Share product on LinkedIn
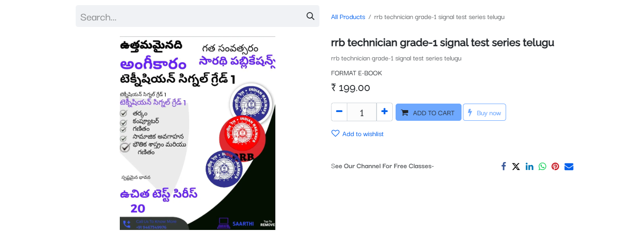 pos(529,166)
